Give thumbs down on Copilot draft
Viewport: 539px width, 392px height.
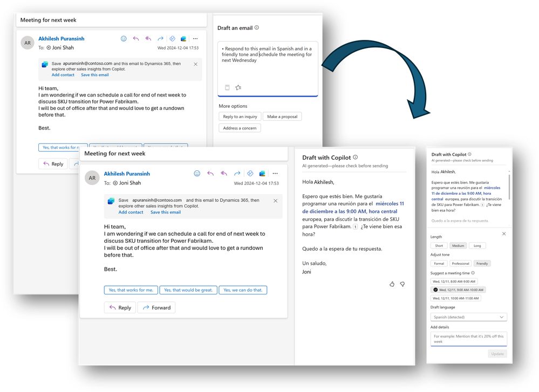tap(402, 284)
